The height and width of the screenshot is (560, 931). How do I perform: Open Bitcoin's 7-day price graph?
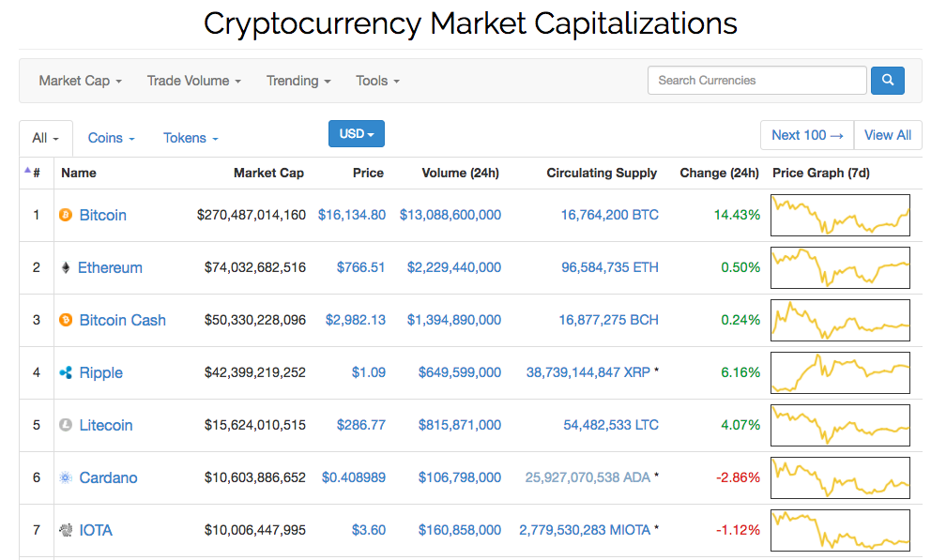(x=840, y=216)
